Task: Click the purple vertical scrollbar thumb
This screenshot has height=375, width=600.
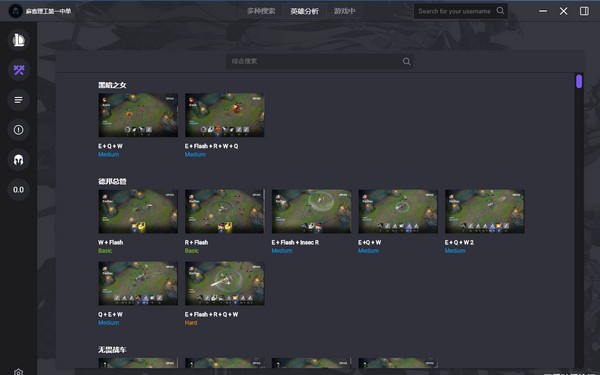Action: click(579, 81)
